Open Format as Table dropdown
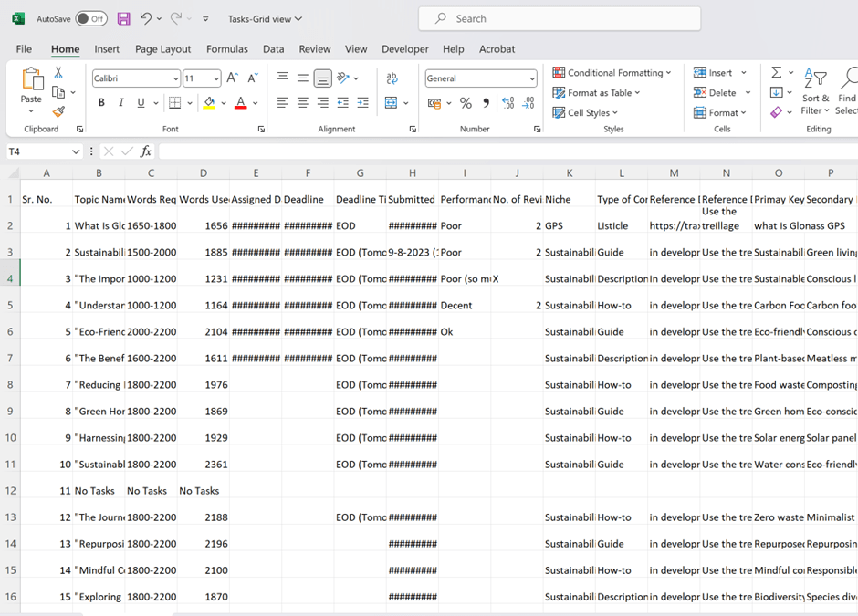 click(x=596, y=92)
